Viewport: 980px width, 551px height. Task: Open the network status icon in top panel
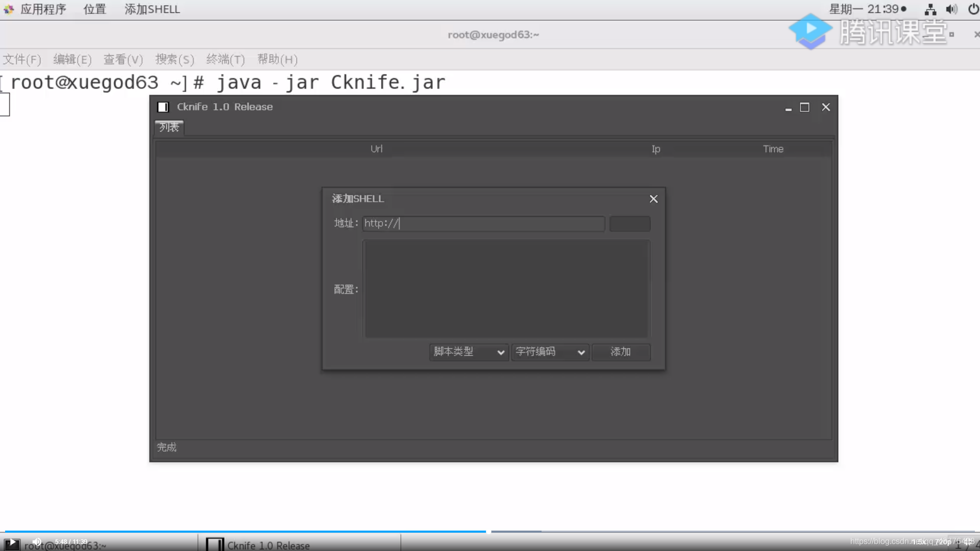click(930, 9)
